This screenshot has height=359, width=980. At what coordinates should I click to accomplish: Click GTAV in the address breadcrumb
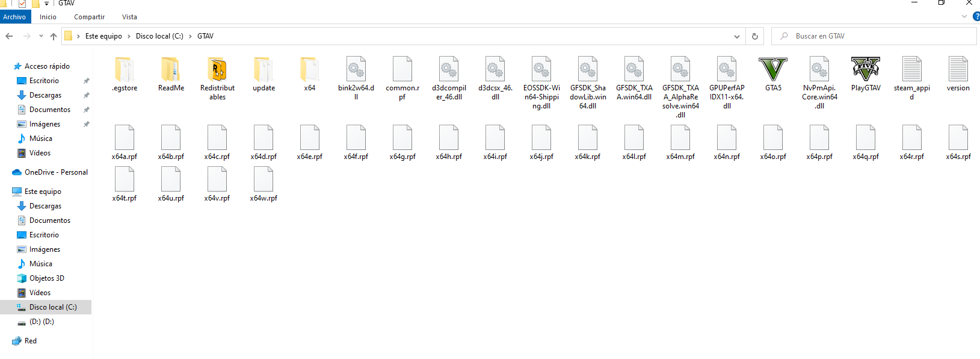tap(205, 36)
